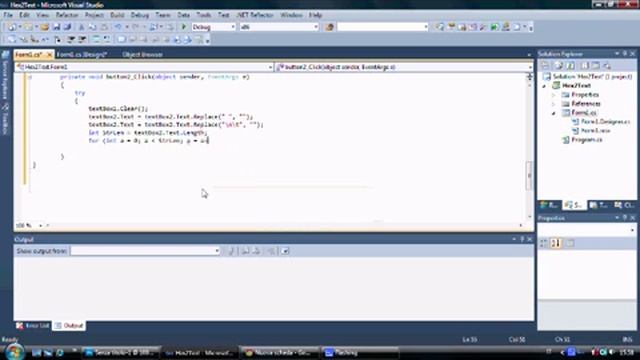Click the Cut scissors icon
The image size is (640, 360).
(81, 27)
